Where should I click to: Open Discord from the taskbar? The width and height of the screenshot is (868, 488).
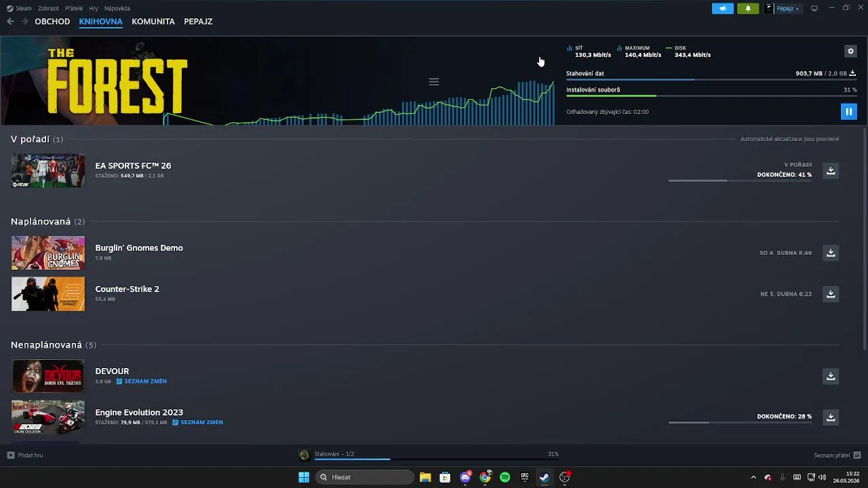[x=465, y=477]
